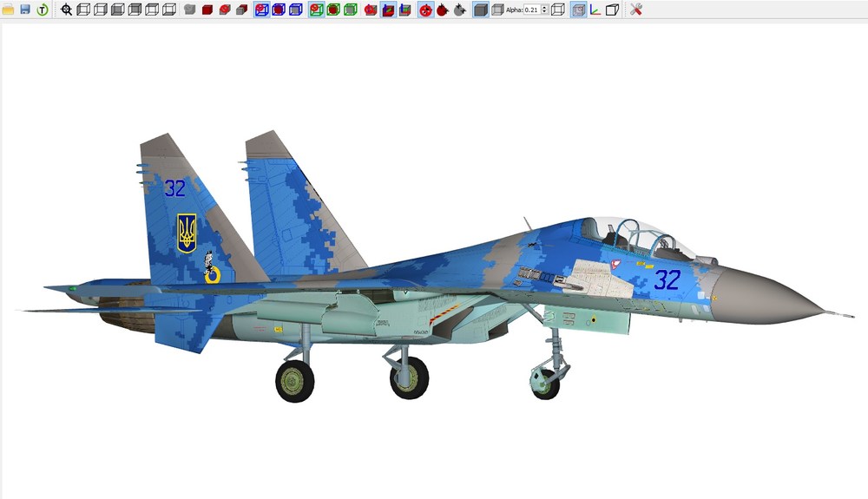
Task: Toggle the blue wireframe with red sphere outline
Action: click(262, 10)
